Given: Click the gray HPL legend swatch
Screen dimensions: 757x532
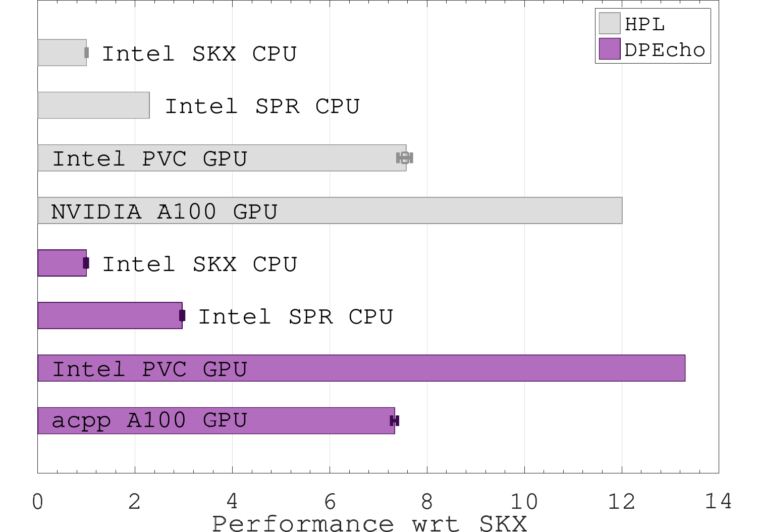Looking at the screenshot, I should coord(609,24).
